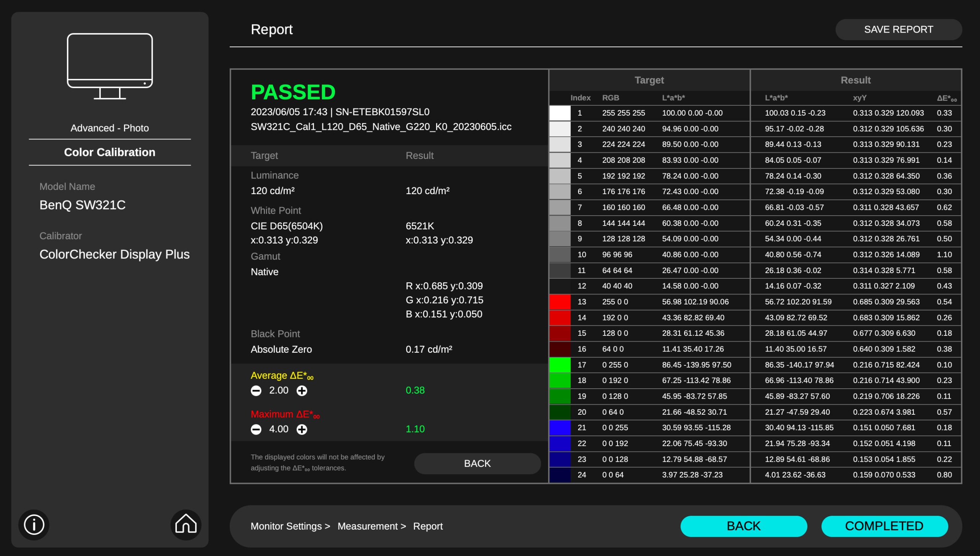Click the monitor illustration icon

110,66
